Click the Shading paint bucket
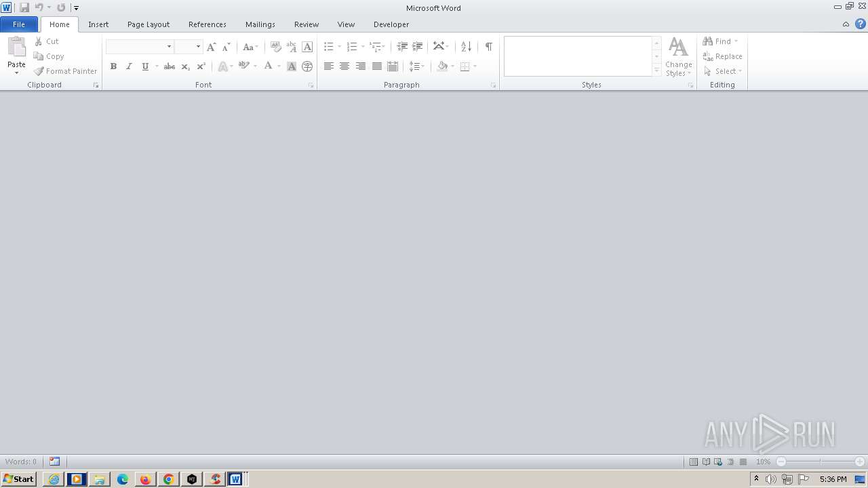Image resolution: width=868 pixels, height=488 pixels. pos(443,66)
